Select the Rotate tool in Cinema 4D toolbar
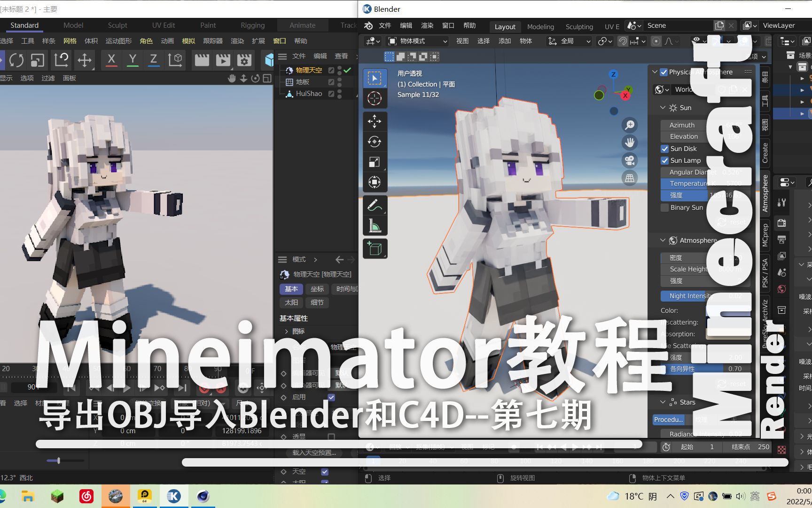Image resolution: width=812 pixels, height=508 pixels. pos(16,60)
